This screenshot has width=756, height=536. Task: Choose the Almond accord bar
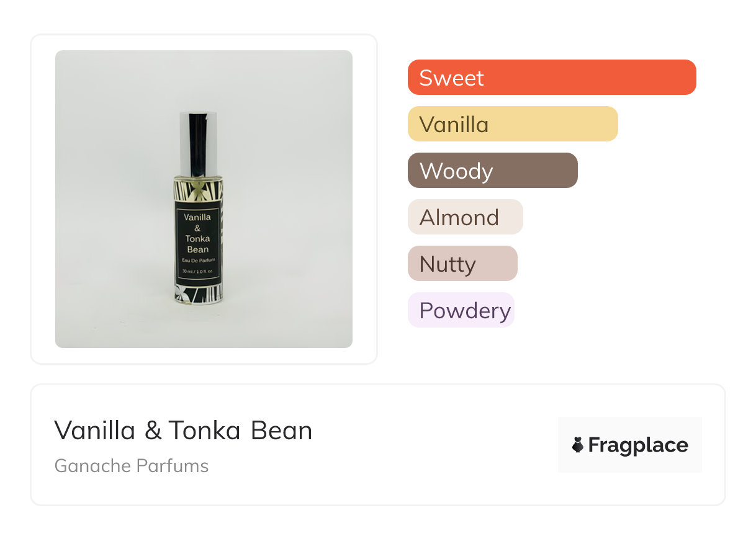(x=465, y=217)
